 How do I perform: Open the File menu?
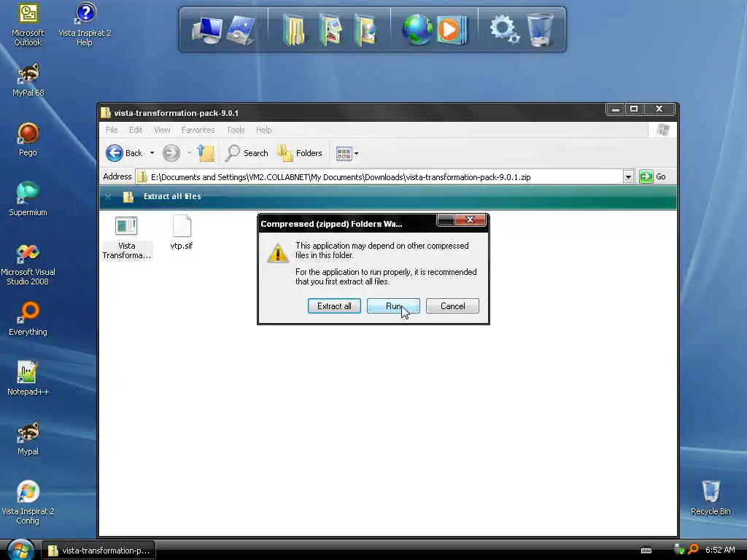[112, 130]
